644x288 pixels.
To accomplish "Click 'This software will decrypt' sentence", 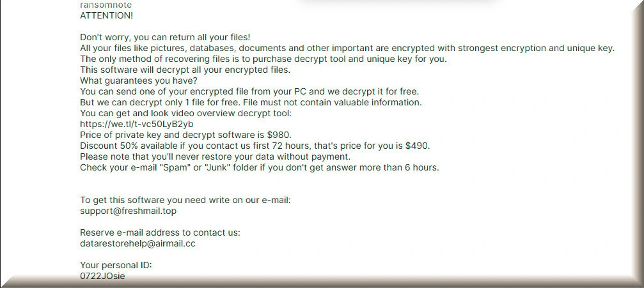I will click(185, 70).
